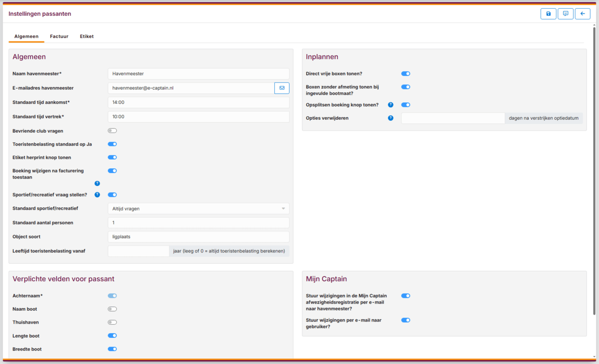Click the Naam havenmeester input field
Viewport: 599px width, 364px height.
[x=198, y=74]
